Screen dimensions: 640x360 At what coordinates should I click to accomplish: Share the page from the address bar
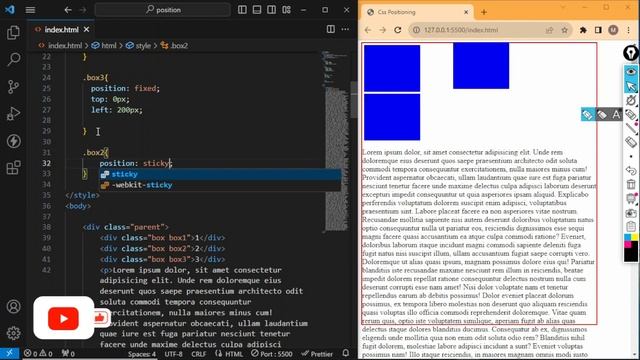pyautogui.click(x=550, y=30)
